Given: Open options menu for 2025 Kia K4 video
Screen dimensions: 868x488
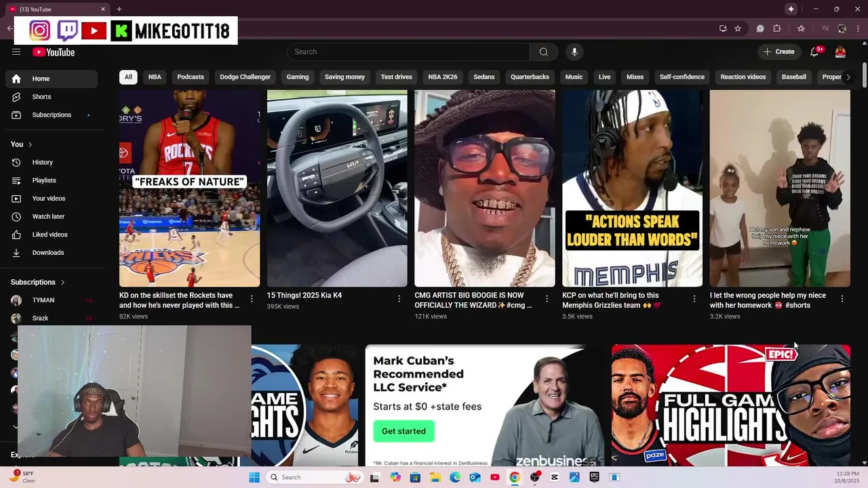Looking at the screenshot, I should pyautogui.click(x=399, y=299).
